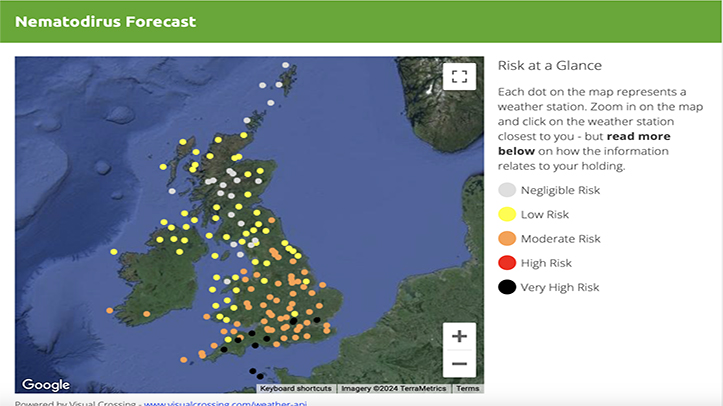Zoom in using the plus button
This screenshot has height=406, width=723.
459,336
